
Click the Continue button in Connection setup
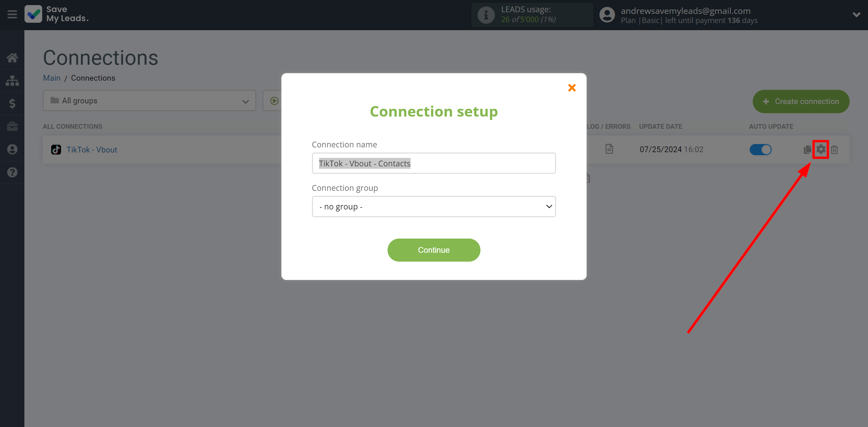433,250
